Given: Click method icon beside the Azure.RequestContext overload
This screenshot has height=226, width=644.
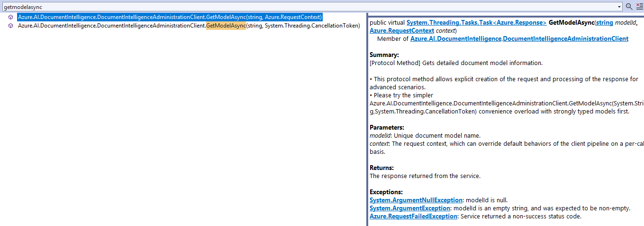Looking at the screenshot, I should click(10, 17).
